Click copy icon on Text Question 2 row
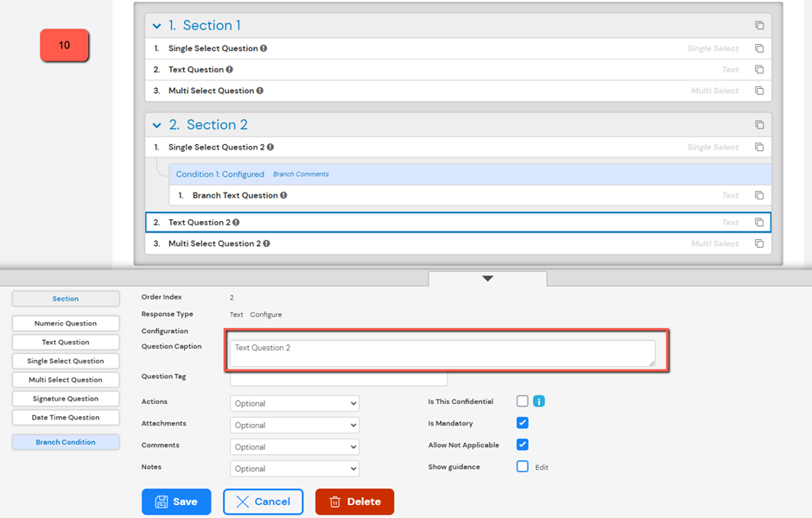The image size is (812, 518). click(759, 223)
